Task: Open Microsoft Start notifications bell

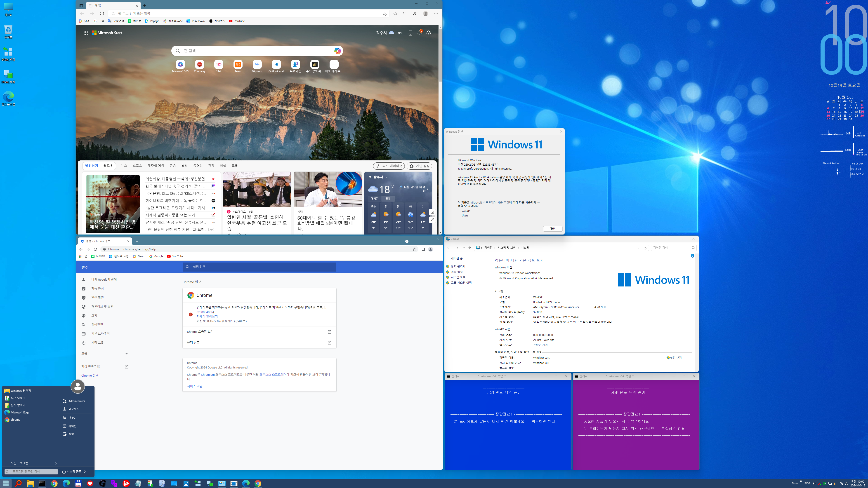Action: [420, 33]
